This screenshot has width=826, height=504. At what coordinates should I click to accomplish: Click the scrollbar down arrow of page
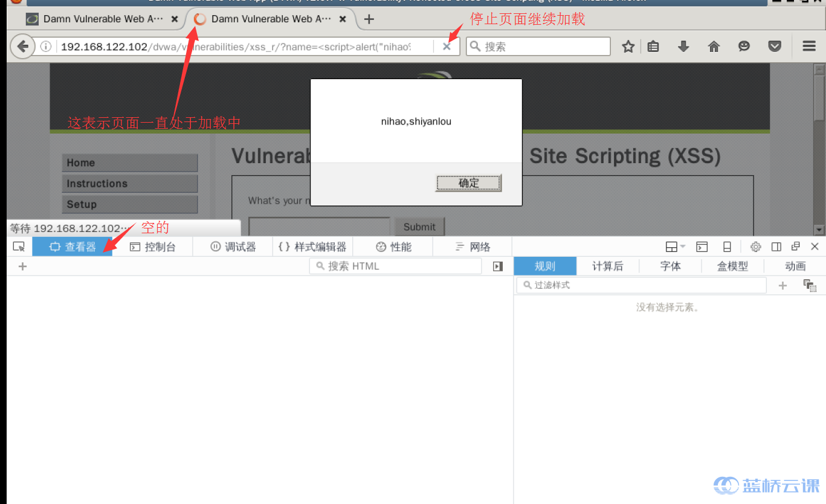[x=819, y=230]
